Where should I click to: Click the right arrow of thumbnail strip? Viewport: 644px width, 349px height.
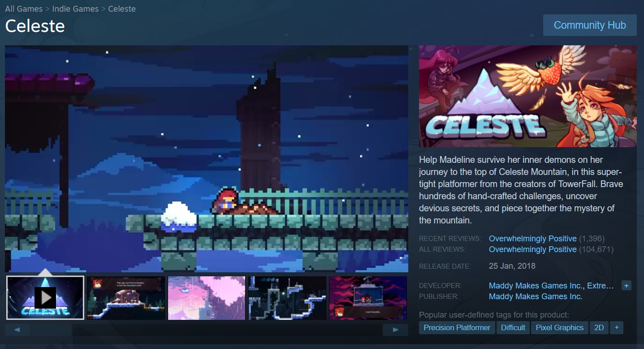pyautogui.click(x=395, y=330)
